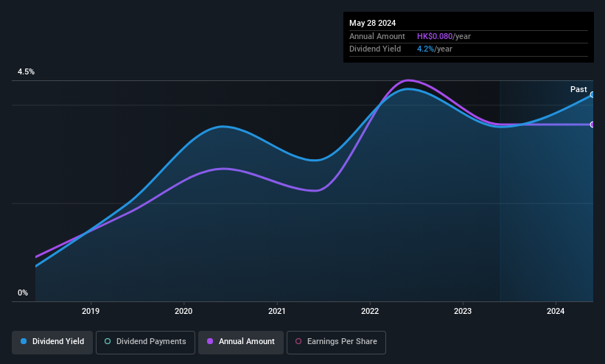Click the Dividend Yield tooltip row label

375,49
